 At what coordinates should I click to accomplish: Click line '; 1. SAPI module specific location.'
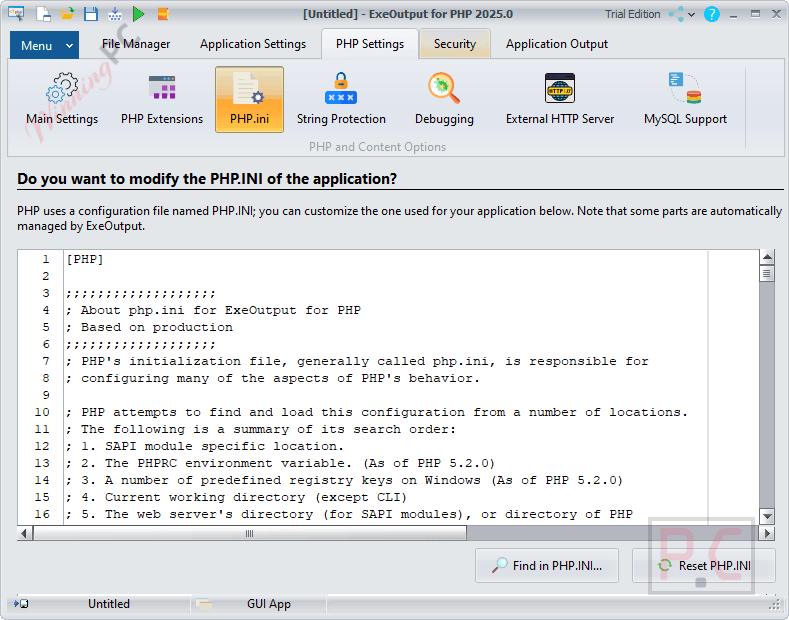tap(205, 446)
